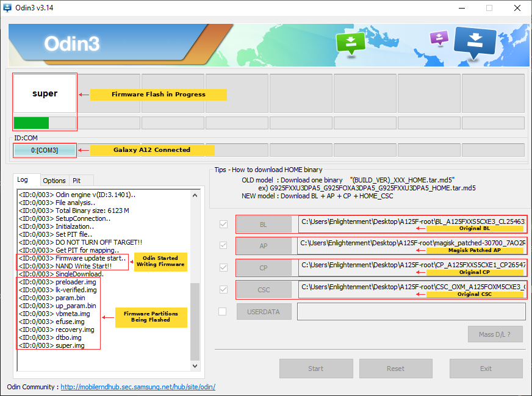Click the AP magisk_patched file path field
Viewport: 532px width, 396px height.
(x=412, y=246)
